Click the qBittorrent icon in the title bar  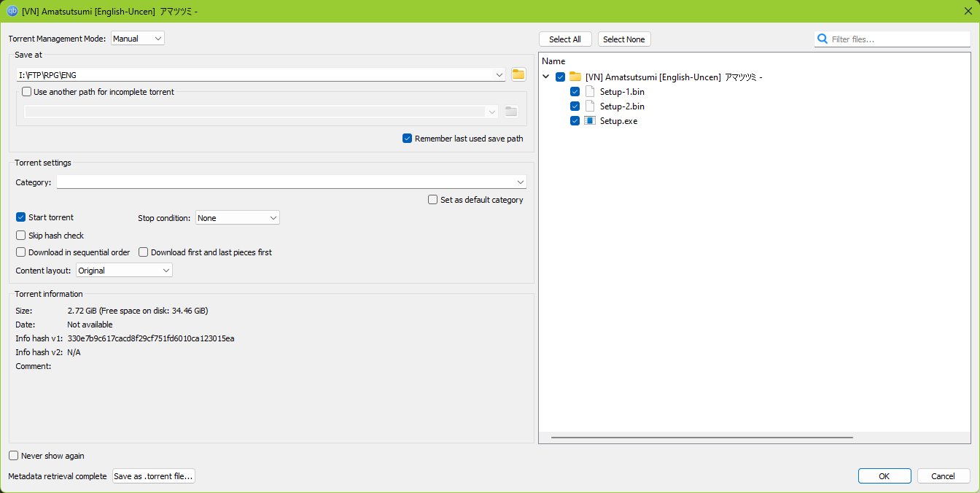pyautogui.click(x=12, y=11)
